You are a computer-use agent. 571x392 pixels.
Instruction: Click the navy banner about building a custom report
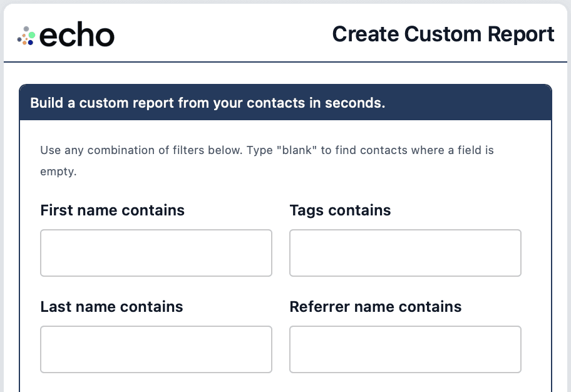click(x=285, y=102)
